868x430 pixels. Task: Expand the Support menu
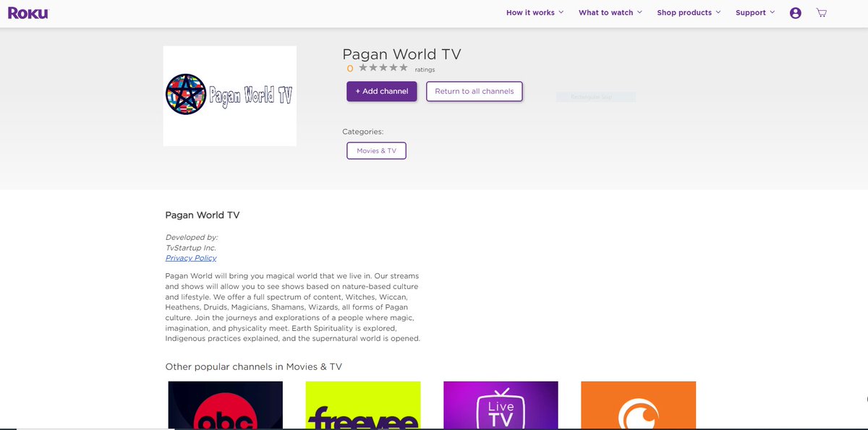pyautogui.click(x=755, y=13)
